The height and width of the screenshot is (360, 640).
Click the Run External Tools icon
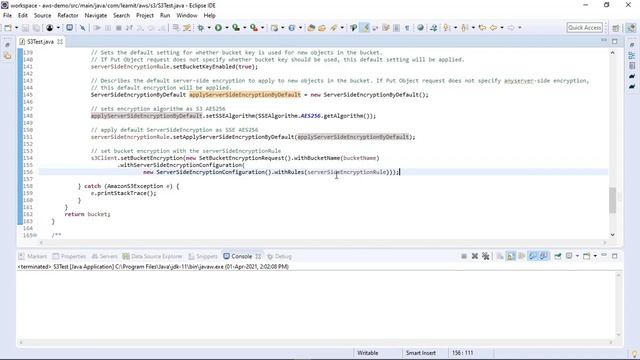[254, 28]
